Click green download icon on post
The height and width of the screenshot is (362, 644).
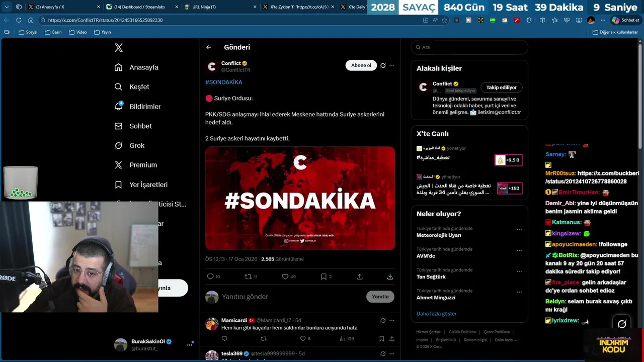pos(390,277)
